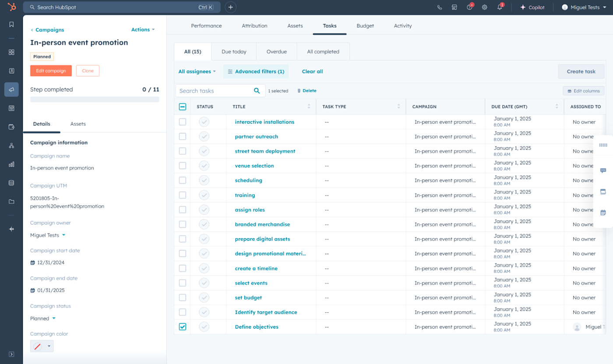
Task: Open the All assignees filter dropdown
Action: tap(197, 71)
